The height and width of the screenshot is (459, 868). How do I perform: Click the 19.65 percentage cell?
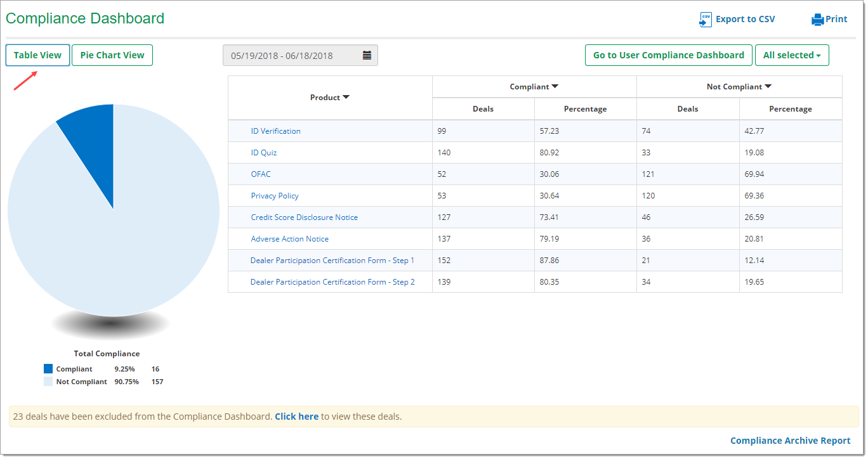tap(791, 282)
